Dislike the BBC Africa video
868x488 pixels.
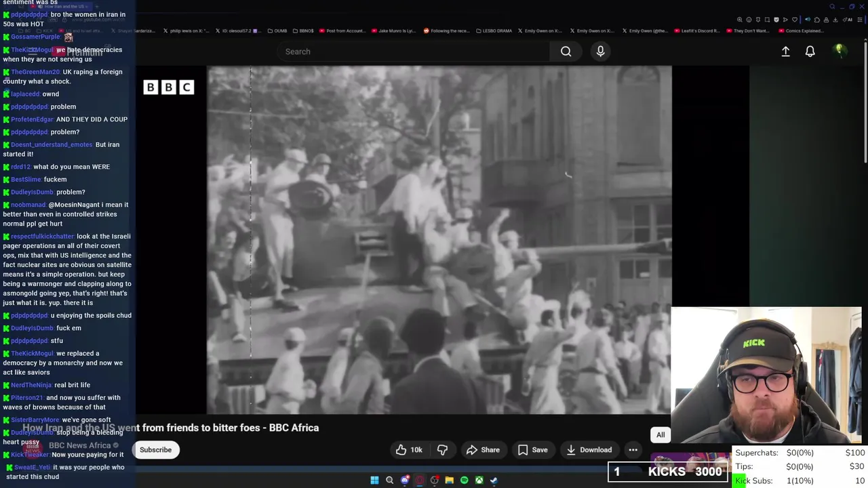click(x=442, y=449)
